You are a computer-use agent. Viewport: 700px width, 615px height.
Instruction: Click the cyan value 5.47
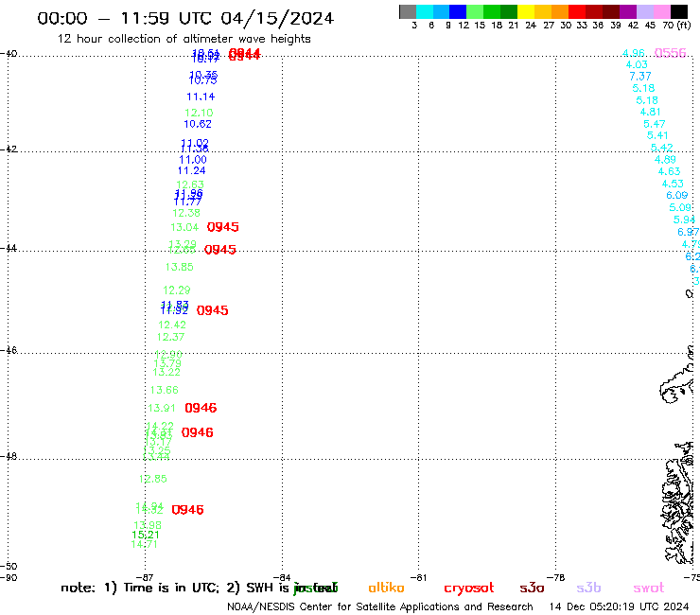pyautogui.click(x=654, y=124)
